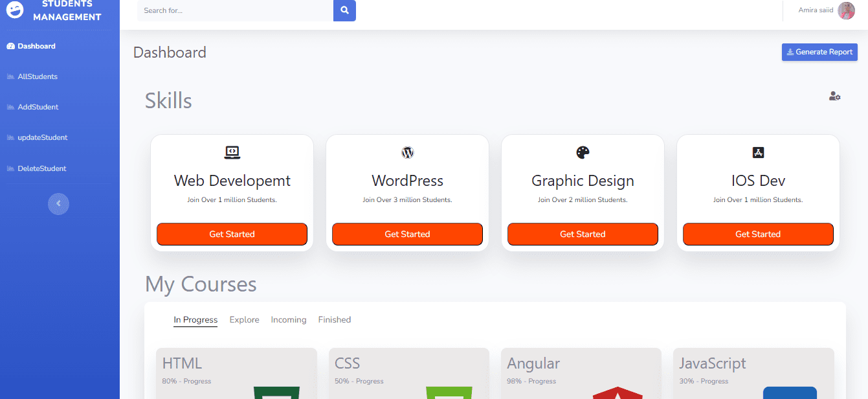Click the chart icon beside updateStudent
Screen dimensions: 868x399
10,137
